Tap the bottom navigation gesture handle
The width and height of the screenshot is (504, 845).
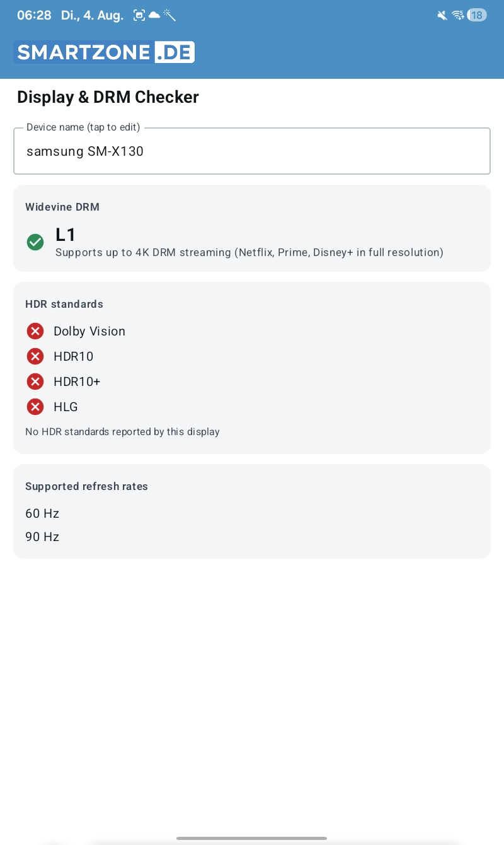click(x=252, y=838)
